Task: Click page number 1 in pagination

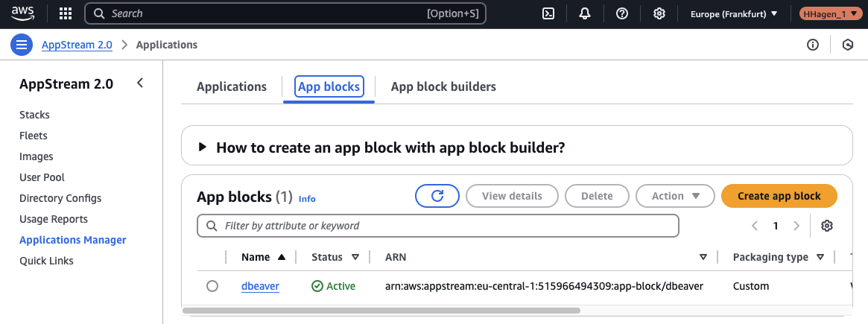Action: [776, 226]
